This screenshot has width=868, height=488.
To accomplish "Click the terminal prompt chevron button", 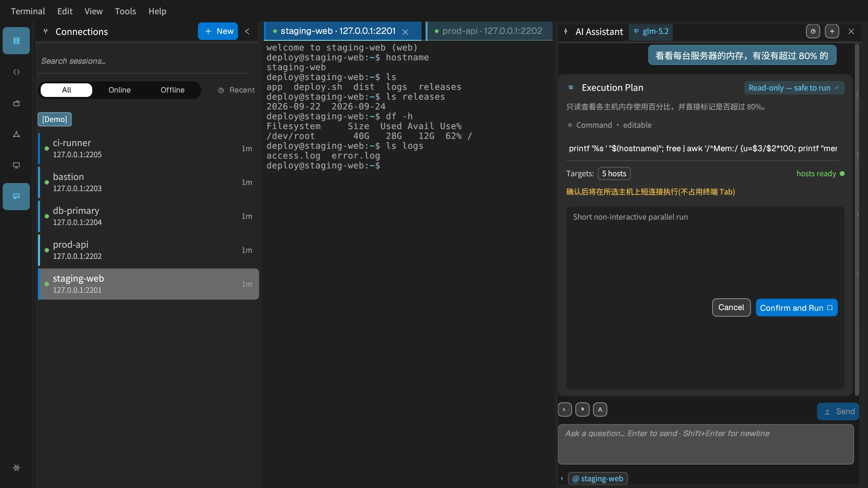I will point(565,409).
